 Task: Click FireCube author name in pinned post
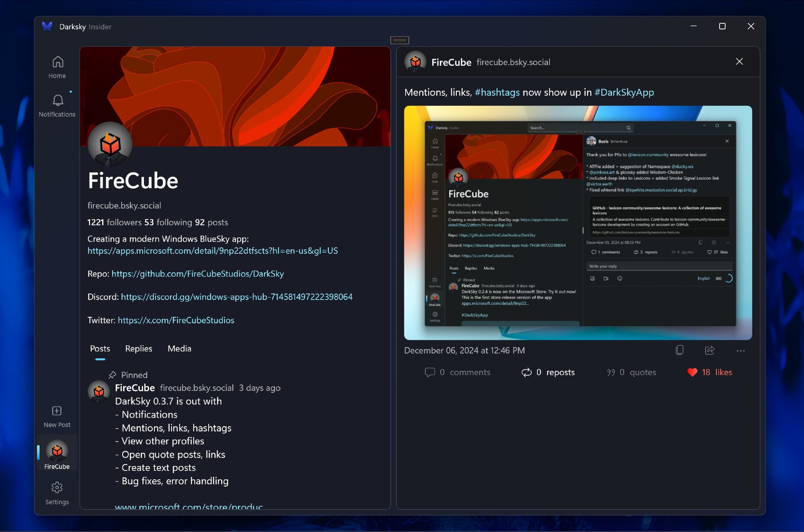coord(135,388)
